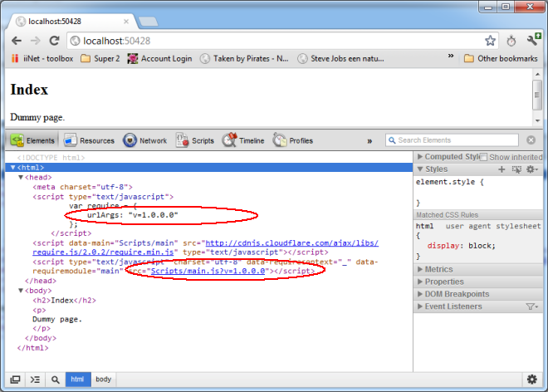Image resolution: width=548 pixels, height=392 pixels.
Task: Collapse the html node in DOM tree
Action: click(13, 168)
